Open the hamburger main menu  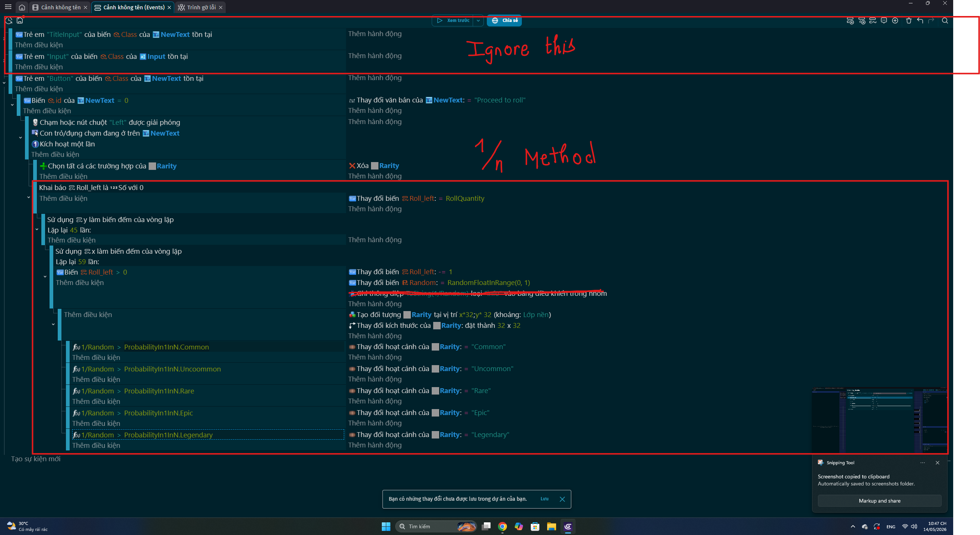tap(8, 7)
